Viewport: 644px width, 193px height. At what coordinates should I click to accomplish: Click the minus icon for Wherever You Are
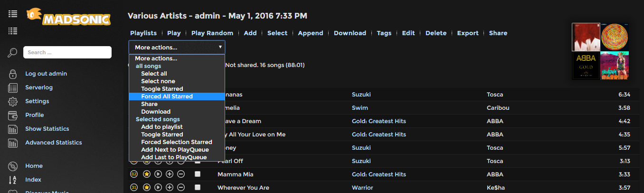(181, 188)
